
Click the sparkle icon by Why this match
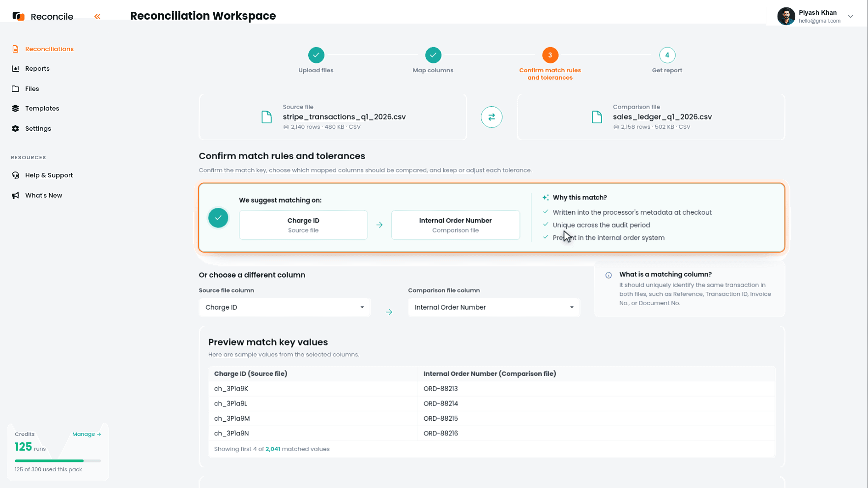pyautogui.click(x=546, y=198)
